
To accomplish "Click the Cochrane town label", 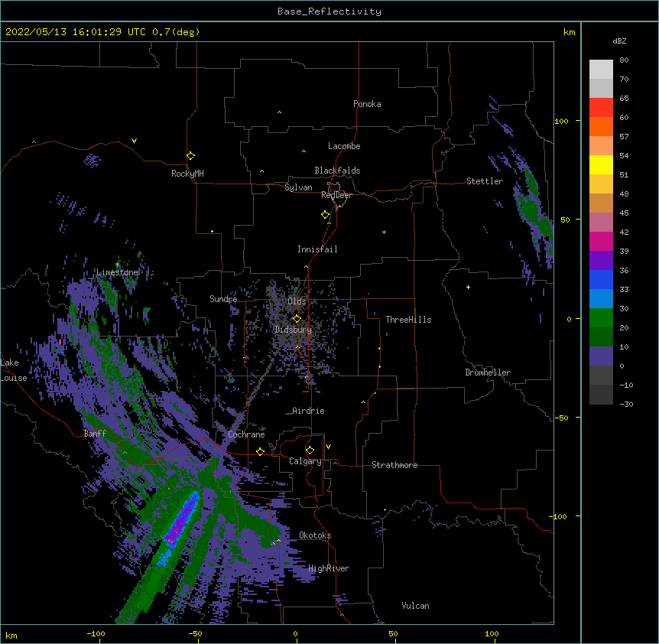I will (x=246, y=434).
